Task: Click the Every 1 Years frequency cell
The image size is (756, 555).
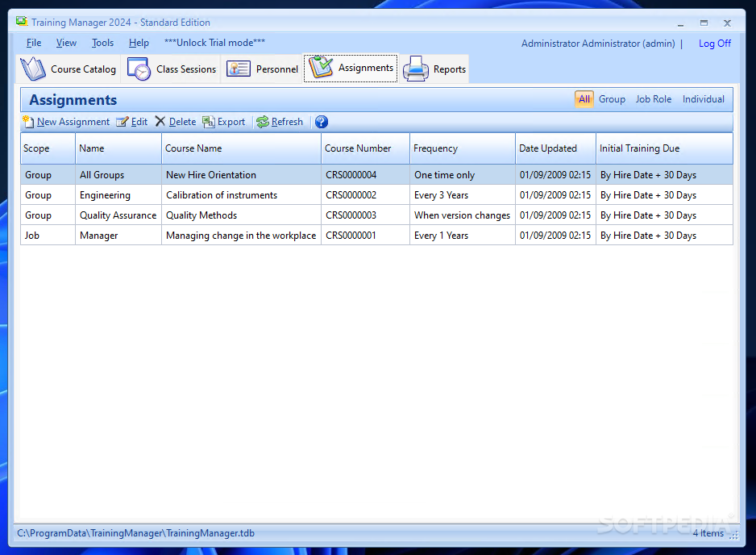Action: click(x=463, y=236)
